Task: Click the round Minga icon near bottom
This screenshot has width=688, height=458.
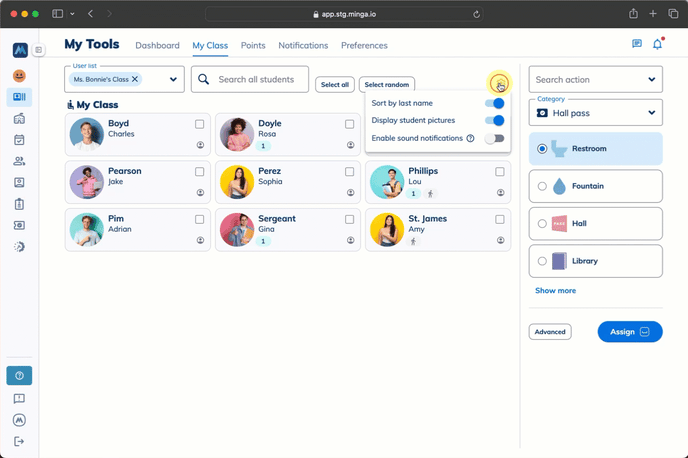Action: click(x=19, y=420)
